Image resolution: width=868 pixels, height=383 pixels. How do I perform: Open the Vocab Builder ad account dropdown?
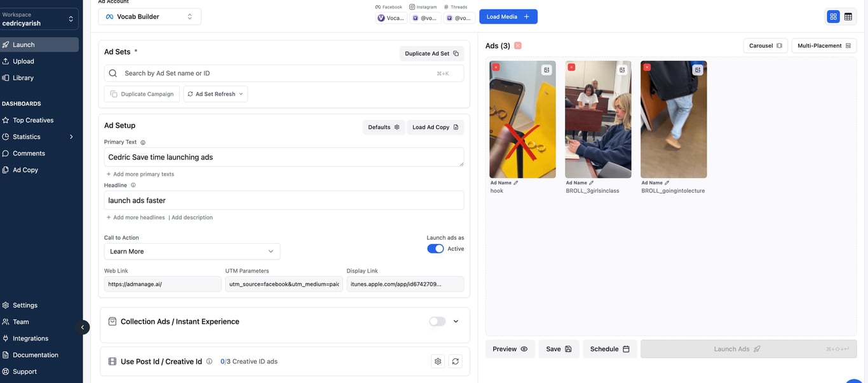(149, 17)
